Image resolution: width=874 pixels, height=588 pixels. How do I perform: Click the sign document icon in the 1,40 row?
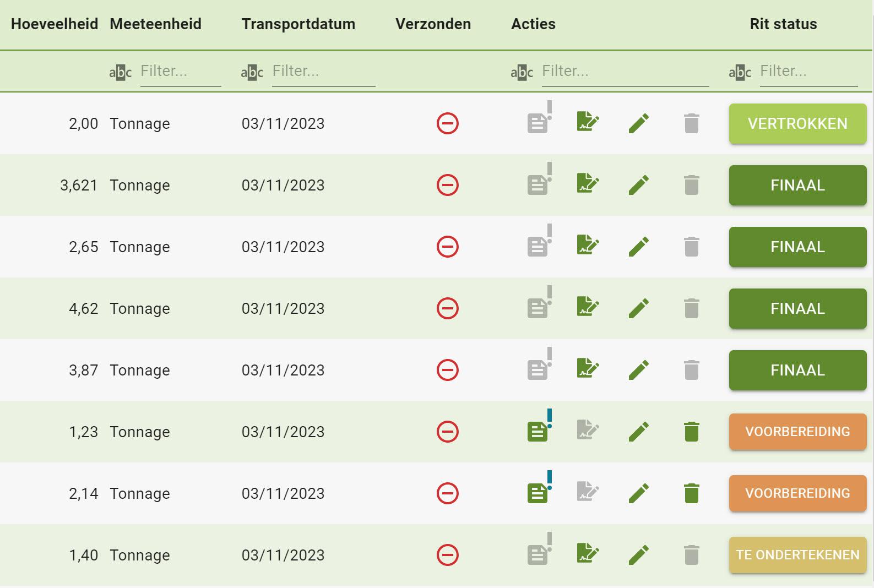click(588, 553)
